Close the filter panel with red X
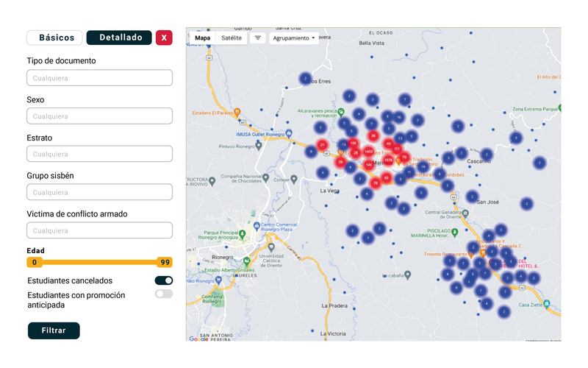Viewport: 588px width, 368px height. tap(164, 38)
